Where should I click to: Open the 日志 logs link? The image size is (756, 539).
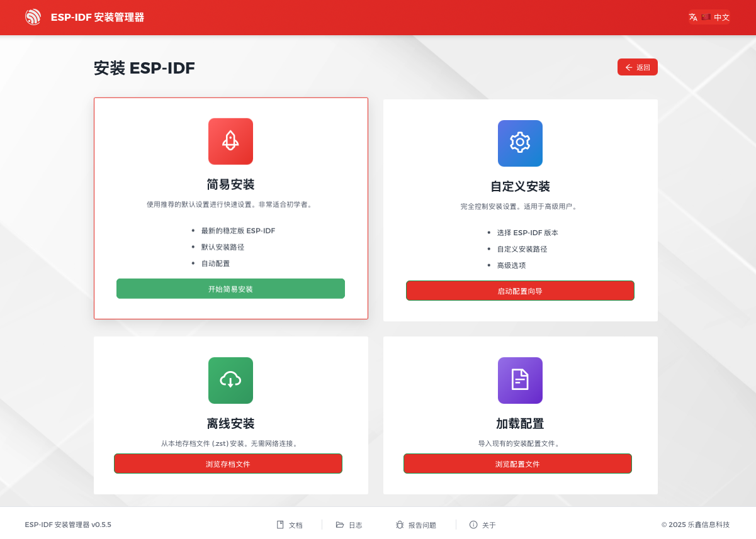[x=356, y=525]
